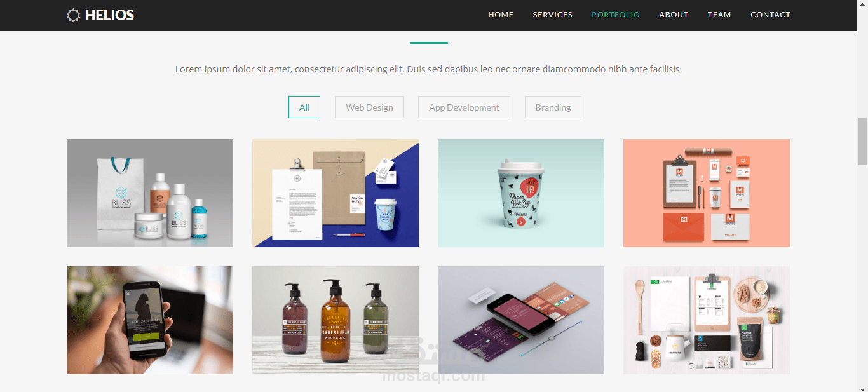The height and width of the screenshot is (392, 868).
Task: Open the kitchen branding flat-lay thumbnail
Action: click(707, 320)
